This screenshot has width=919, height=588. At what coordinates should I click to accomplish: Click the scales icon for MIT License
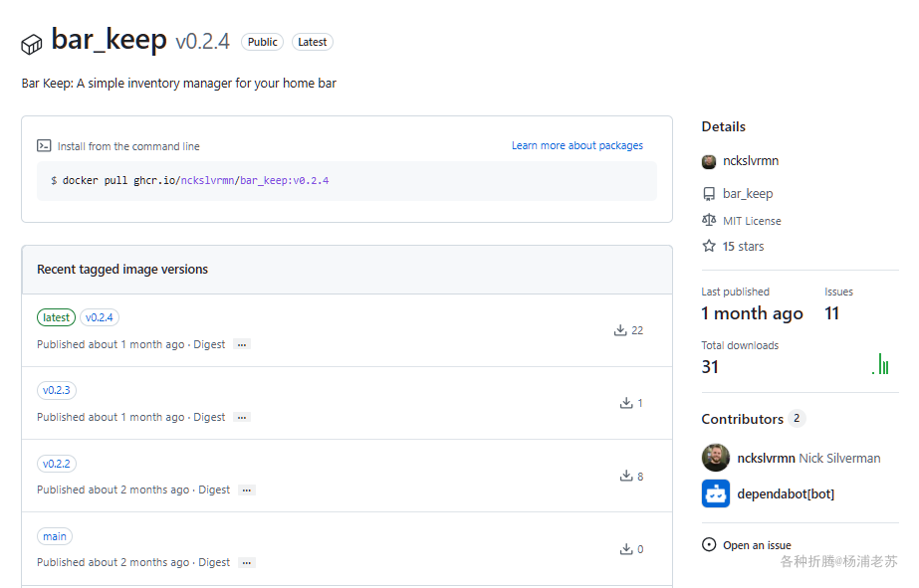click(x=709, y=220)
